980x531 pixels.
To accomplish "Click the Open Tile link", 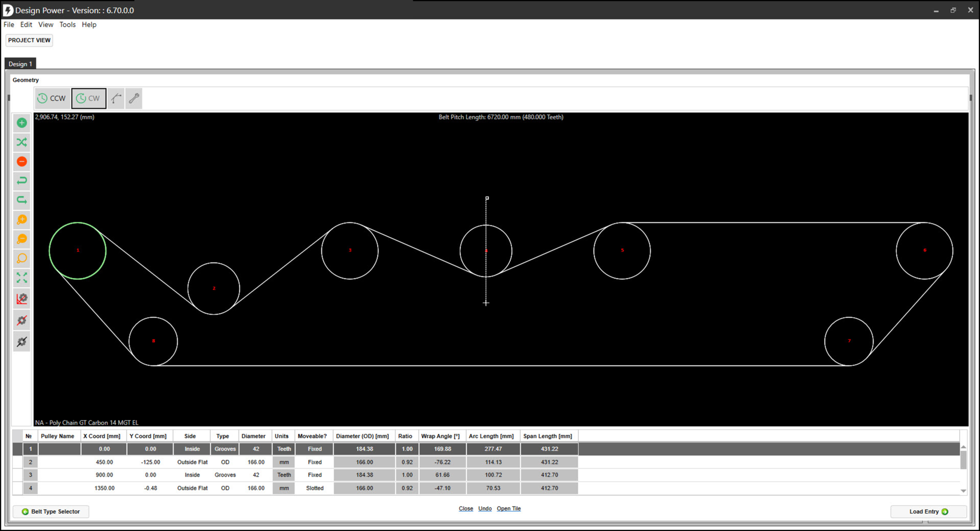I will pos(508,509).
